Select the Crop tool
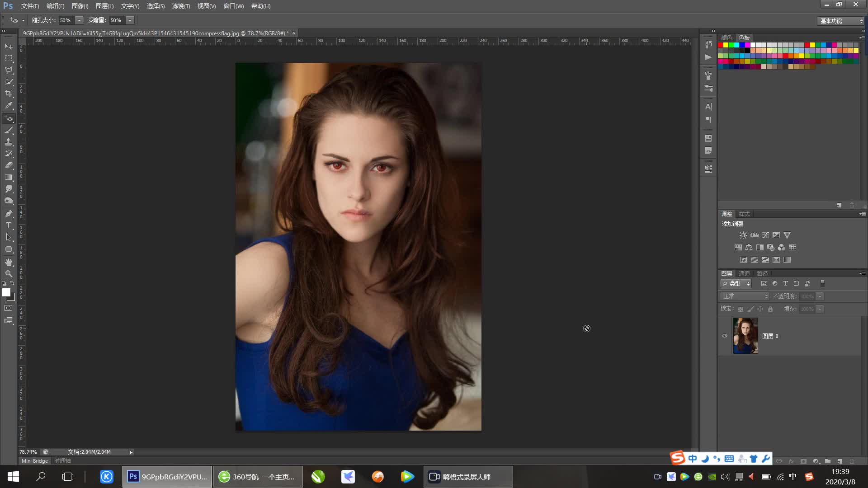Viewport: 868px width, 488px height. point(9,94)
